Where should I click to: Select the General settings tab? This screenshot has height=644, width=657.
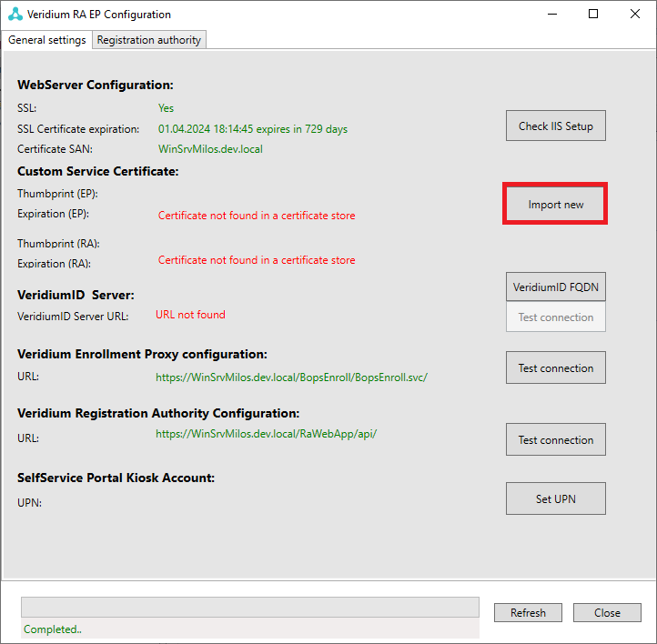click(47, 40)
